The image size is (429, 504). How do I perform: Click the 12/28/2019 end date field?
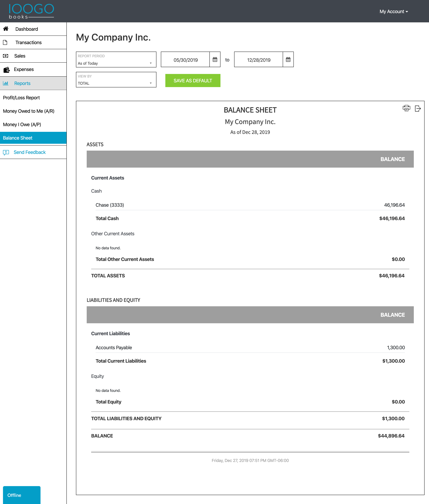click(x=259, y=60)
